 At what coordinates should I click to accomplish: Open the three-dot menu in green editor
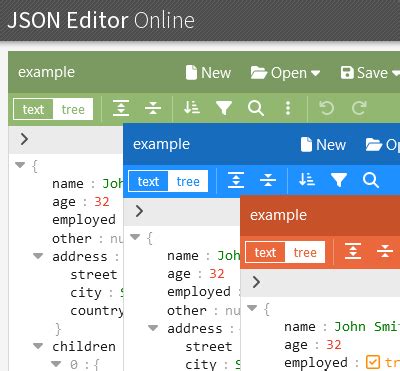(288, 108)
